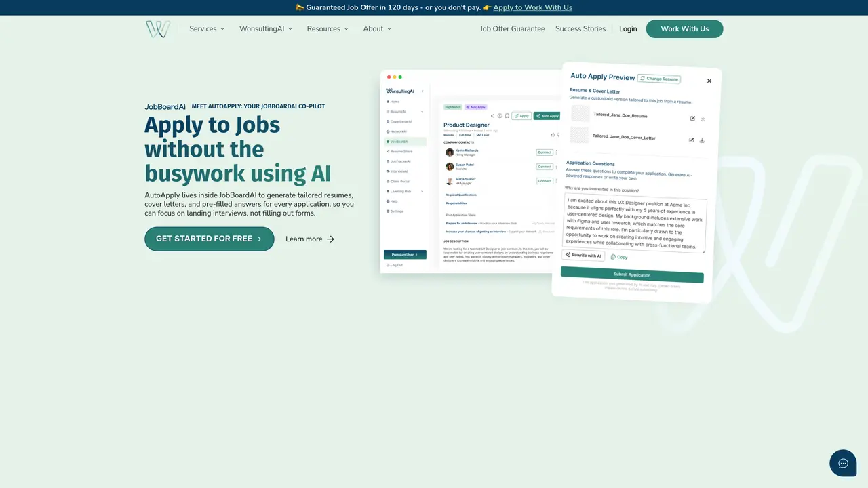Open kebab menu for Kevin Richards

(x=557, y=152)
